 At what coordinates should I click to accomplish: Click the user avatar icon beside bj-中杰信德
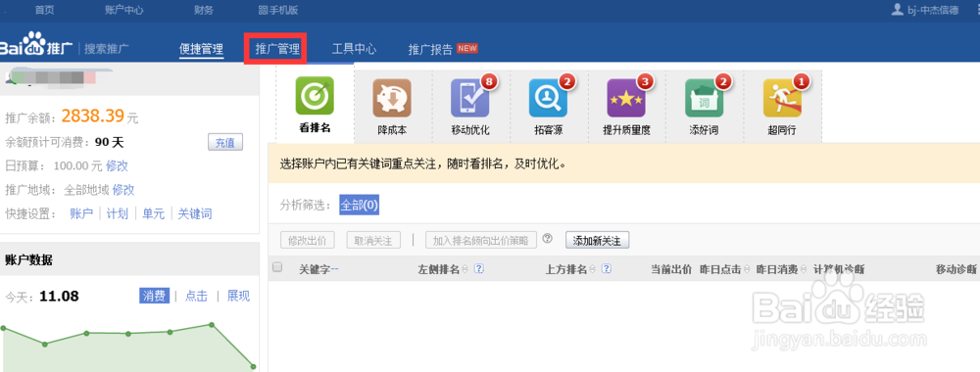[898, 10]
